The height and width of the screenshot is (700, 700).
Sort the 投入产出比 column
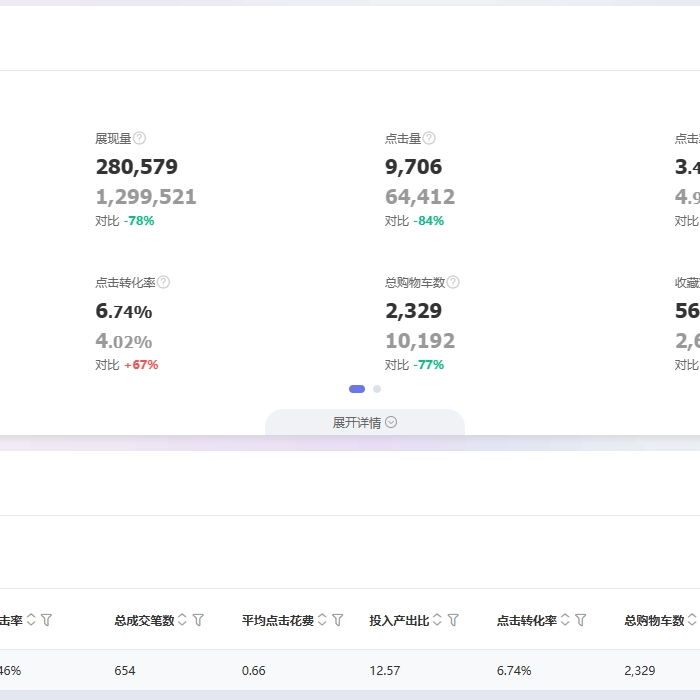437,620
